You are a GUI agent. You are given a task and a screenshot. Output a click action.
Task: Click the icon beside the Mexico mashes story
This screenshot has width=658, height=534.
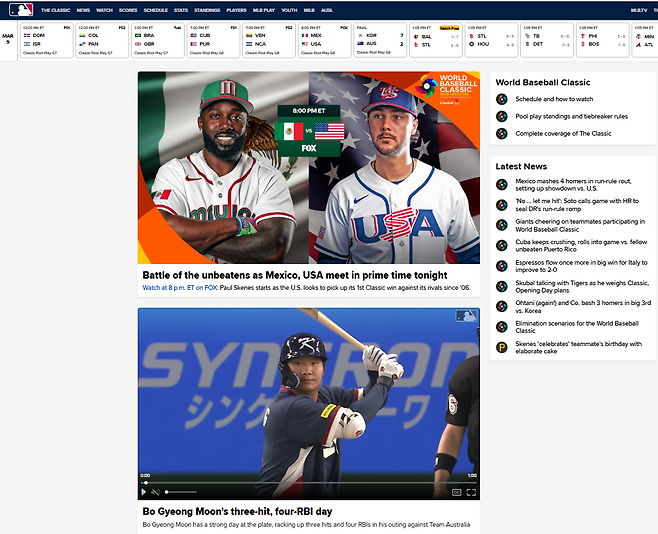pos(502,184)
